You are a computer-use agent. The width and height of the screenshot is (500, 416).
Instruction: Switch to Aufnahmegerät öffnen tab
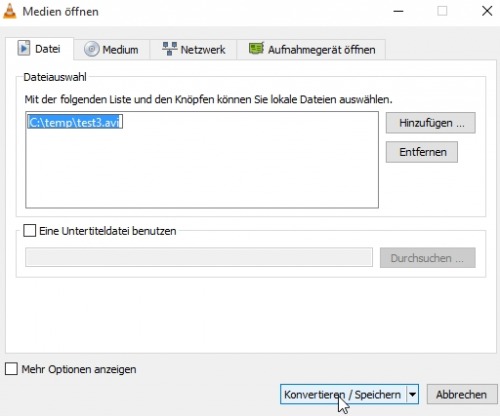(x=311, y=49)
